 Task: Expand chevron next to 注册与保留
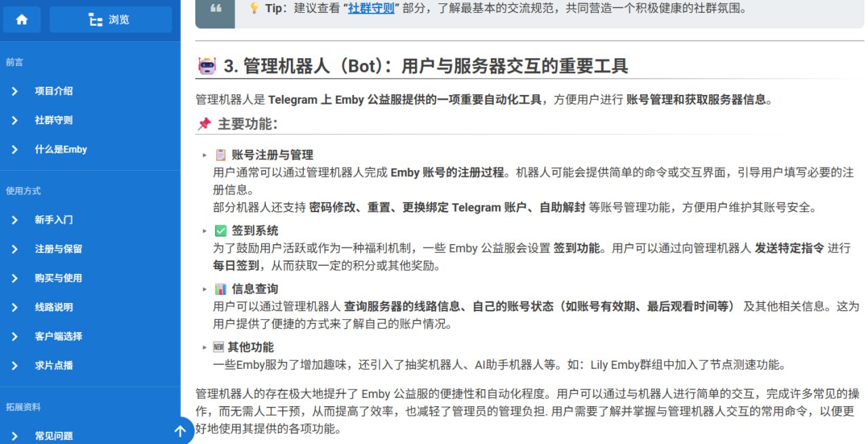14,249
